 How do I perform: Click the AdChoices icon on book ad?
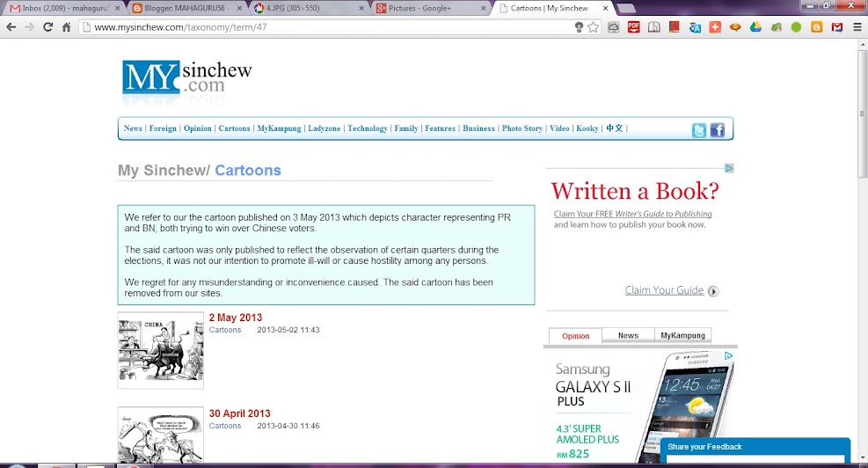(729, 168)
